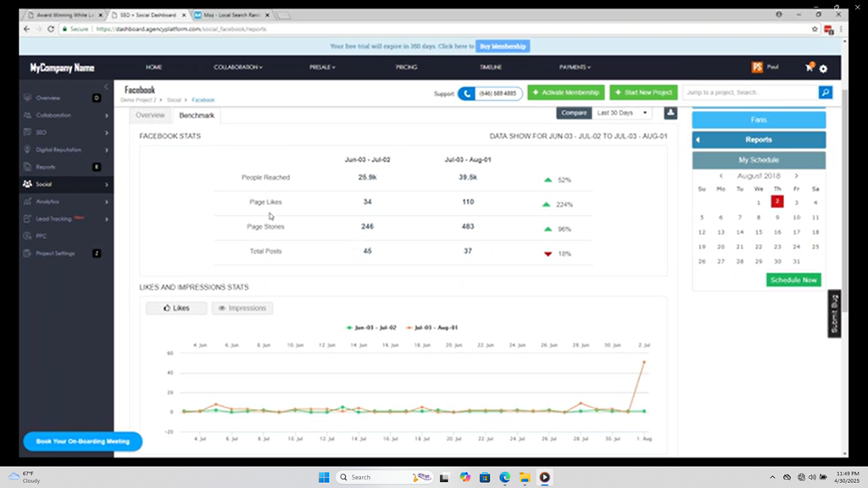Click the Jump to a project search field

point(749,92)
